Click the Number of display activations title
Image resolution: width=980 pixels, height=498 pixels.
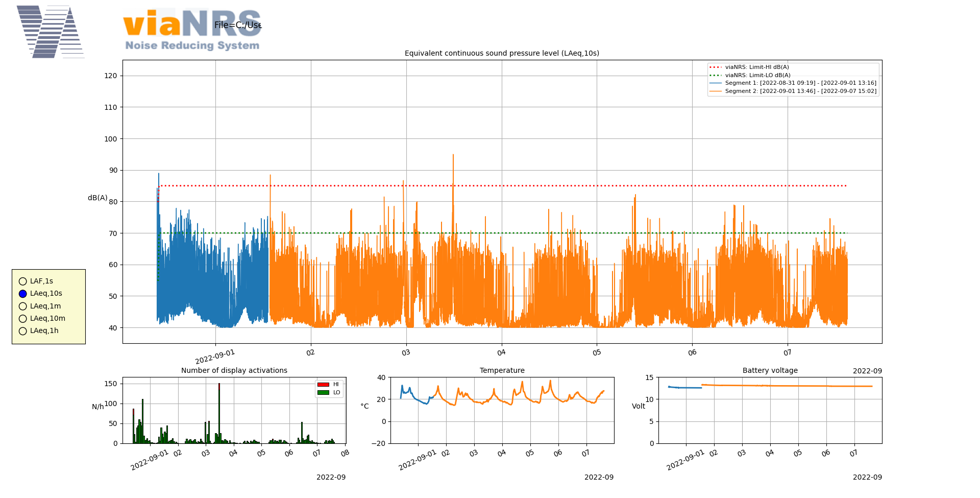234,371
